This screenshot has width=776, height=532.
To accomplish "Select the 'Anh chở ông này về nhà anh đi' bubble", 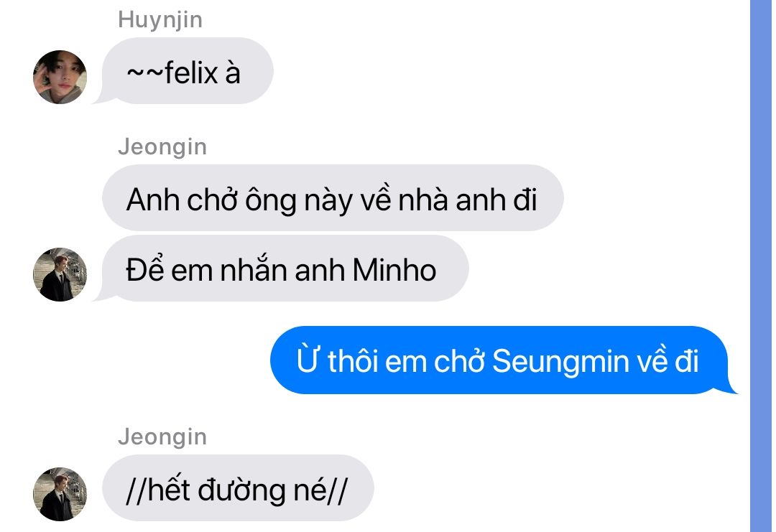I will pyautogui.click(x=333, y=197).
